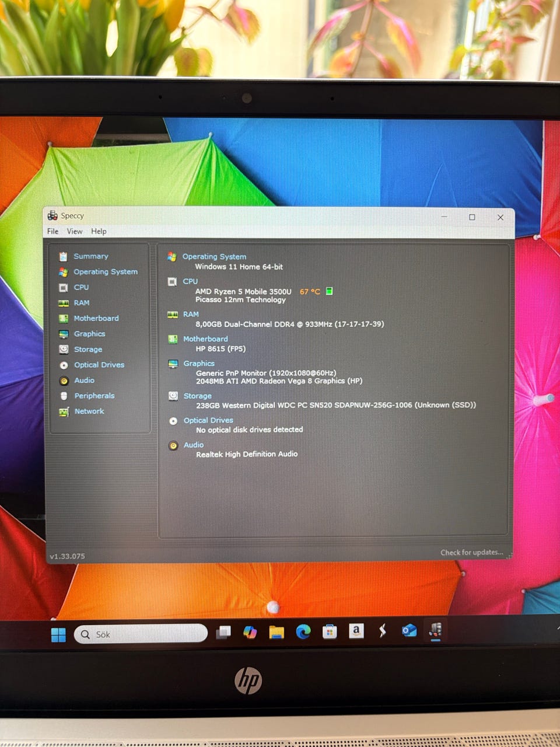Open the File menu in Speccy
The image size is (560, 747).
[x=53, y=231]
